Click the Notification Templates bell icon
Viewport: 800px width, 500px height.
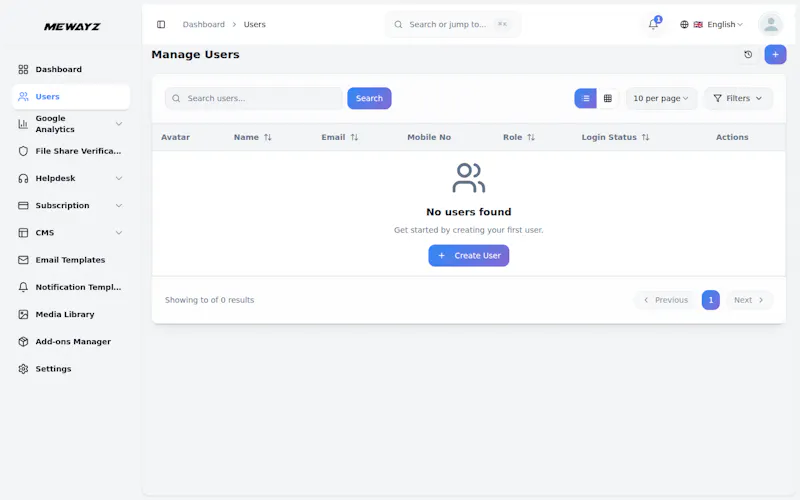pyautogui.click(x=23, y=287)
